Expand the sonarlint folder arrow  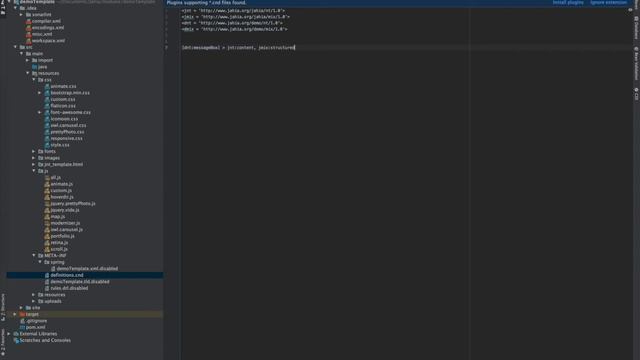22,15
